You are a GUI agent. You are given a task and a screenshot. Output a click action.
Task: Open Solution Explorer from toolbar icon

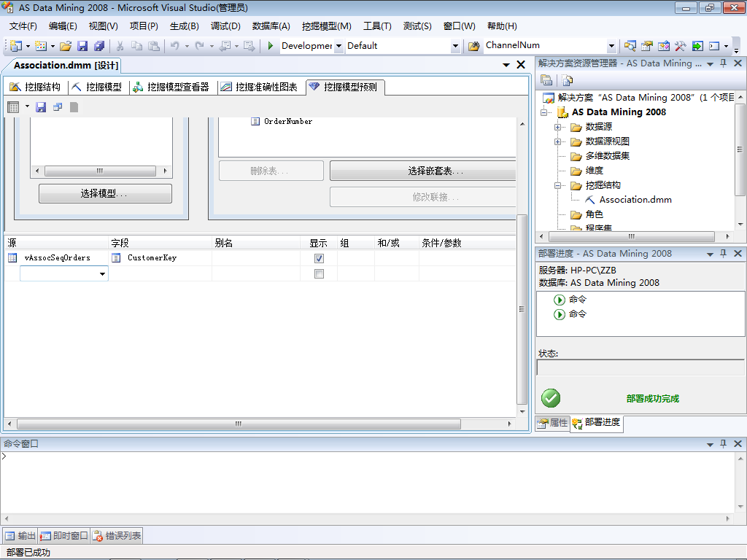pos(630,46)
